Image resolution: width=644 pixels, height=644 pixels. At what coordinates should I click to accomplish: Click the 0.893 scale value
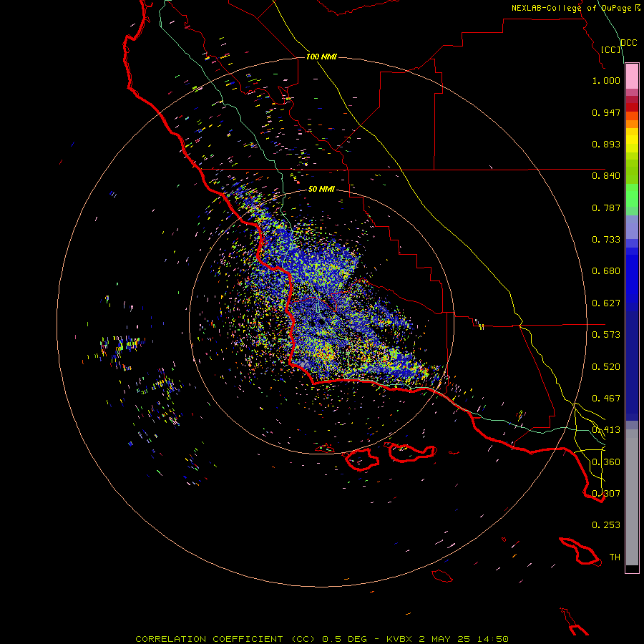(x=606, y=144)
